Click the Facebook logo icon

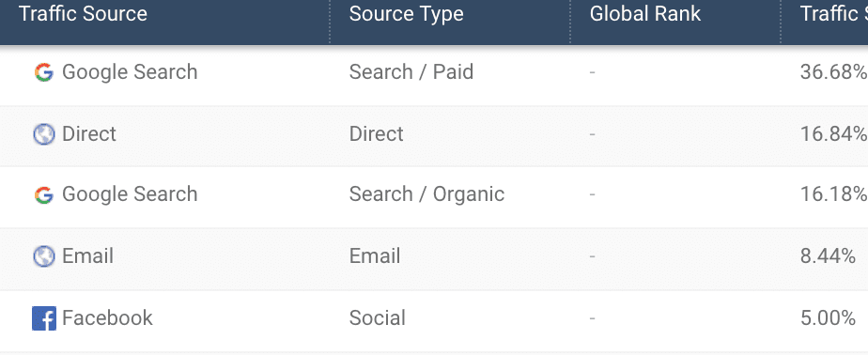coord(44,318)
